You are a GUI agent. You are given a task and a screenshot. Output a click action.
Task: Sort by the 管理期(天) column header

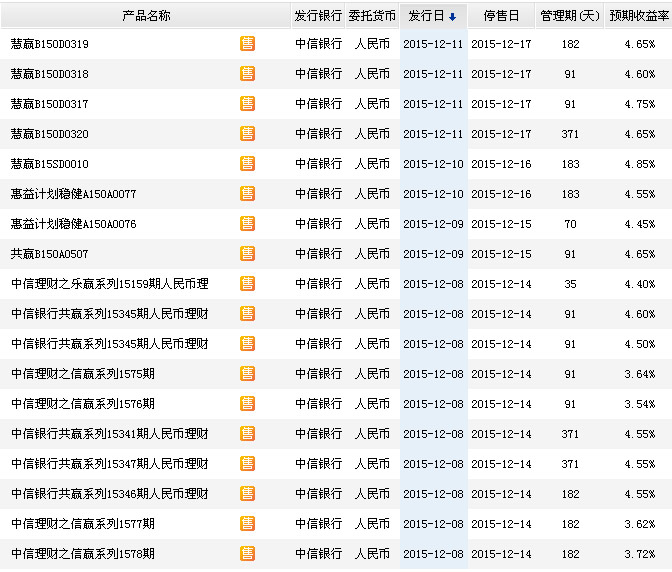pyautogui.click(x=570, y=16)
